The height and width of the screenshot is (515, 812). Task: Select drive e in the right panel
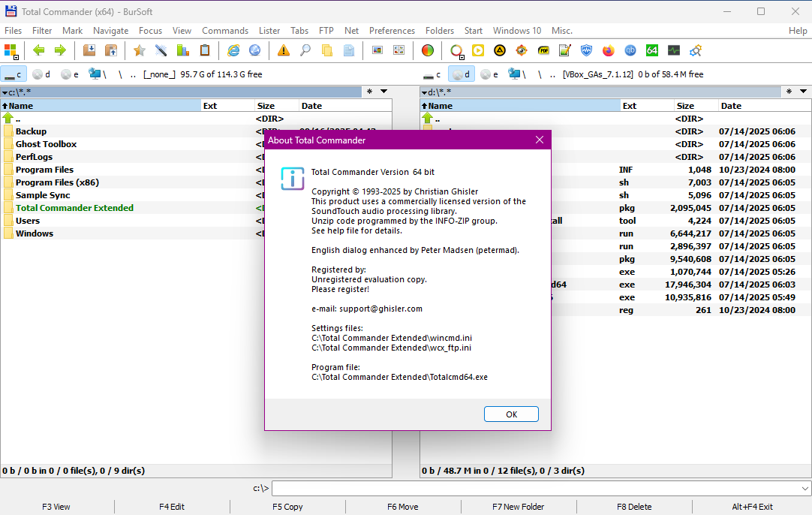[489, 74]
